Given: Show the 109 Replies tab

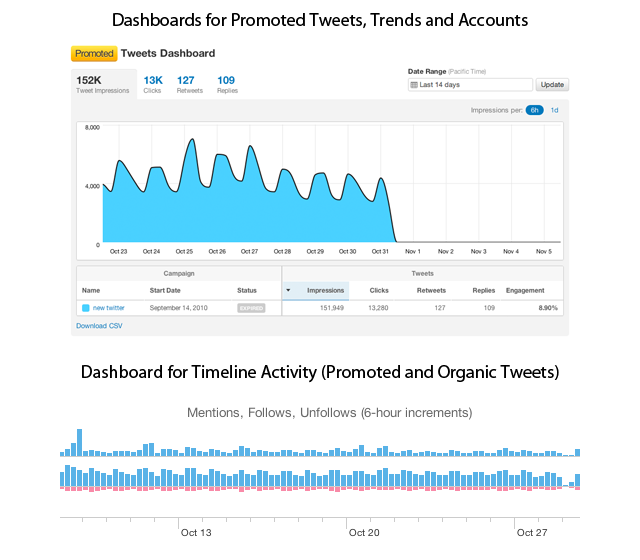Looking at the screenshot, I should coord(227,84).
